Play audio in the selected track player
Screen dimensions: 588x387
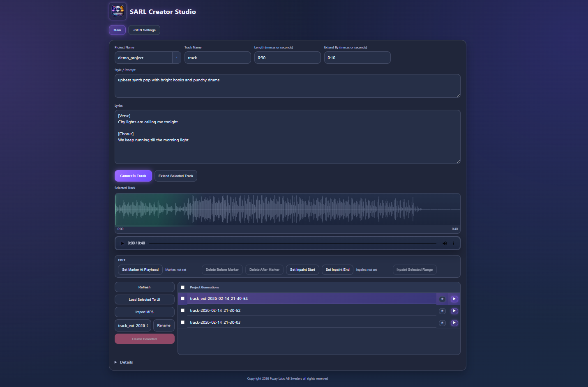click(122, 243)
